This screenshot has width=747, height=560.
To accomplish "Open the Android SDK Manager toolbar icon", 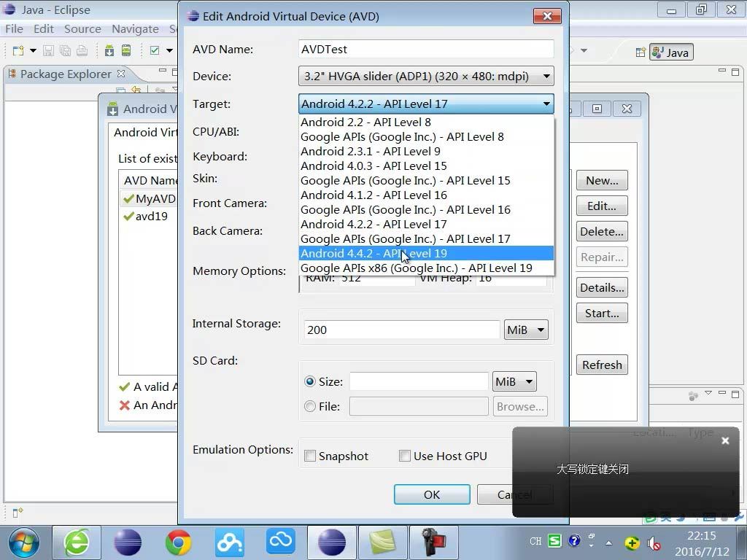I will click(109, 50).
